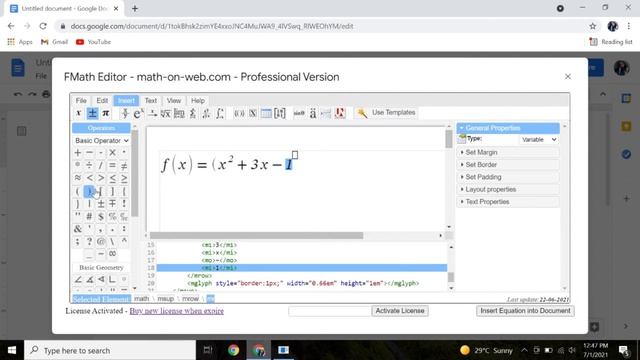Collapse the General Properties panel header

tap(508, 128)
